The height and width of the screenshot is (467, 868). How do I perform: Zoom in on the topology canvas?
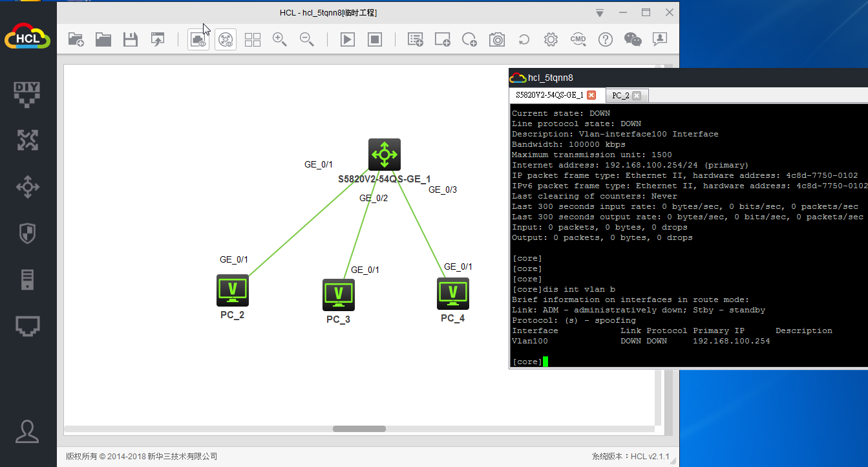tap(280, 39)
